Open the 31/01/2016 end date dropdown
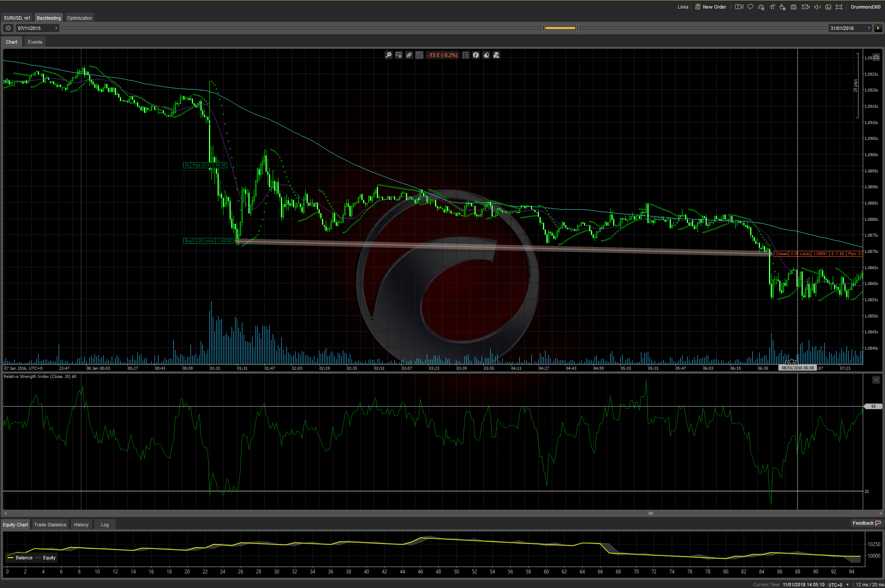The image size is (885, 588). point(850,28)
